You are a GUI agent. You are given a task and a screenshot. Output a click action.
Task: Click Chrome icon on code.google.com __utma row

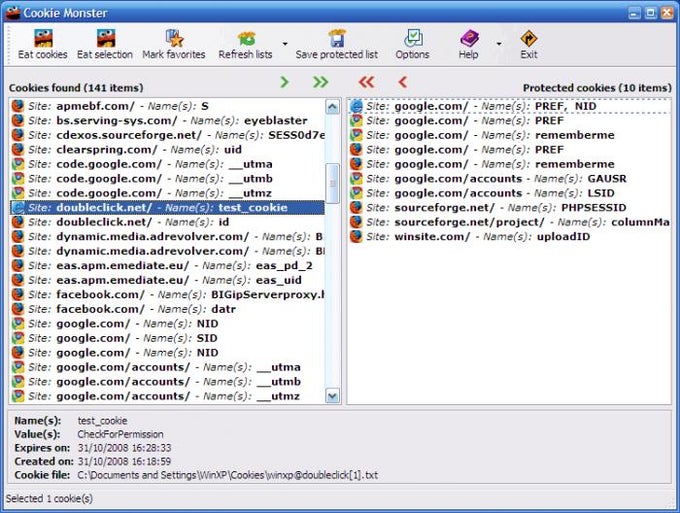pyautogui.click(x=18, y=164)
